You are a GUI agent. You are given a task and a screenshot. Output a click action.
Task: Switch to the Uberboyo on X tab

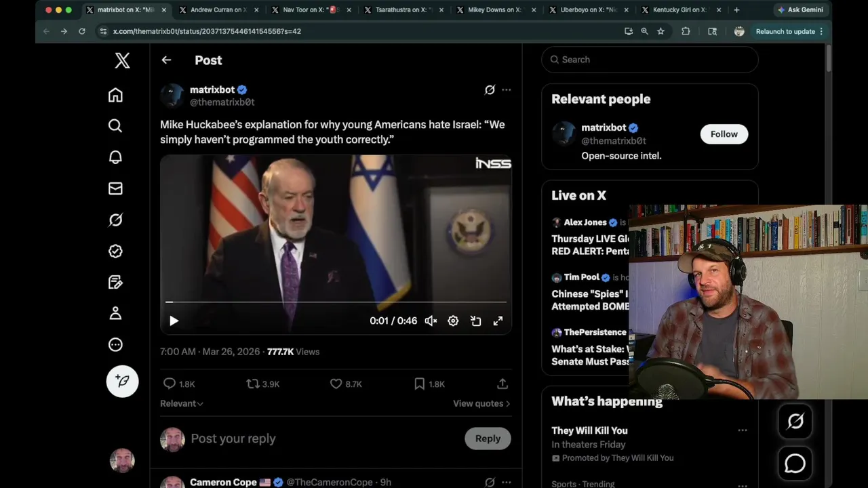(x=589, y=10)
